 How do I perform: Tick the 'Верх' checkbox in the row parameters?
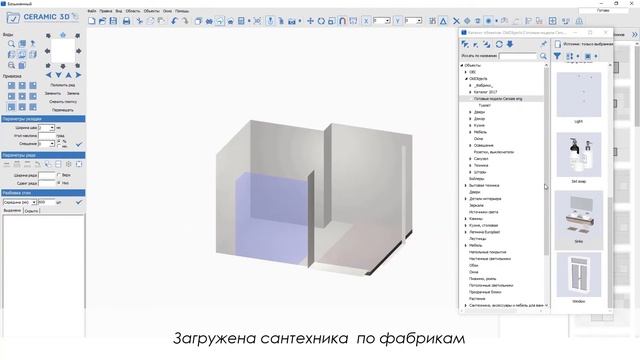coord(59,175)
